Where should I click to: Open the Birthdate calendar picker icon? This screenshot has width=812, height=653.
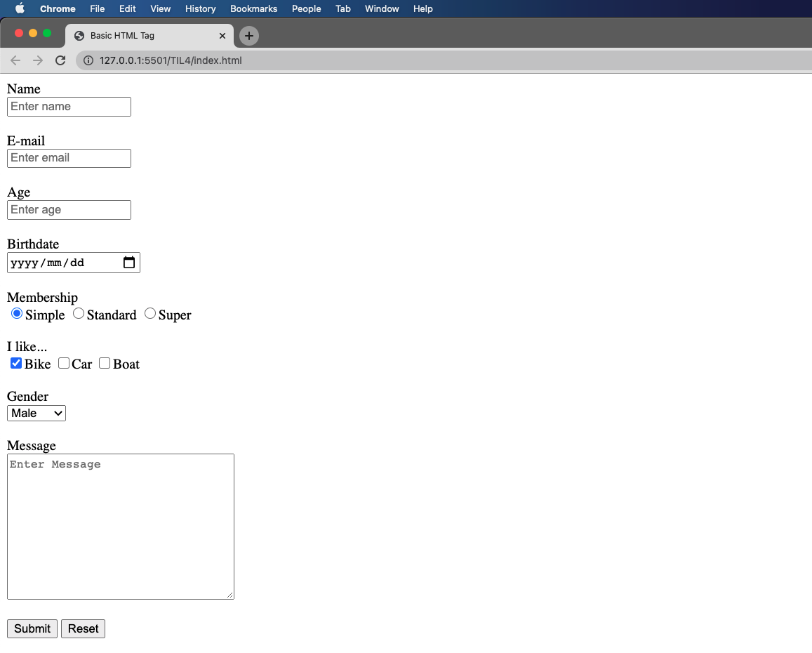[129, 262]
